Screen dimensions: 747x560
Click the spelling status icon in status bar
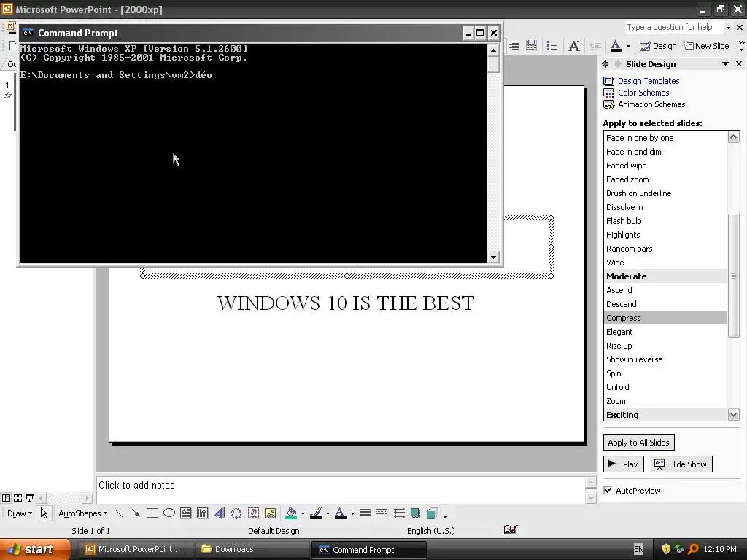pos(510,530)
